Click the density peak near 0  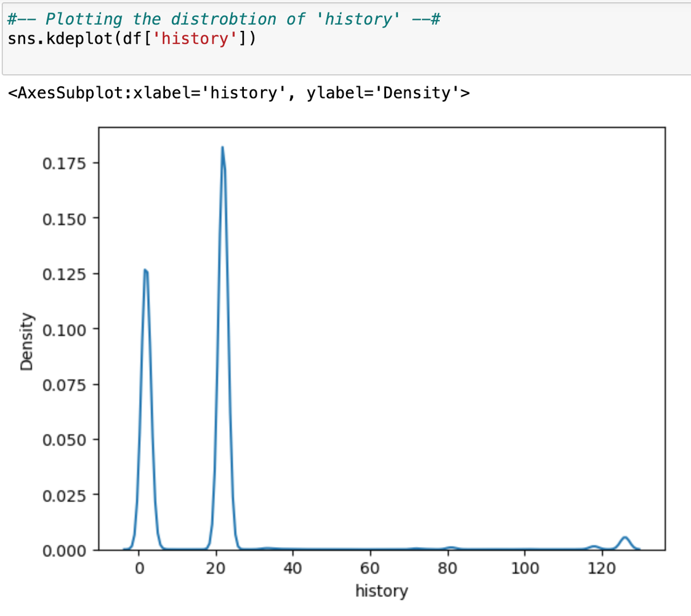145,270
